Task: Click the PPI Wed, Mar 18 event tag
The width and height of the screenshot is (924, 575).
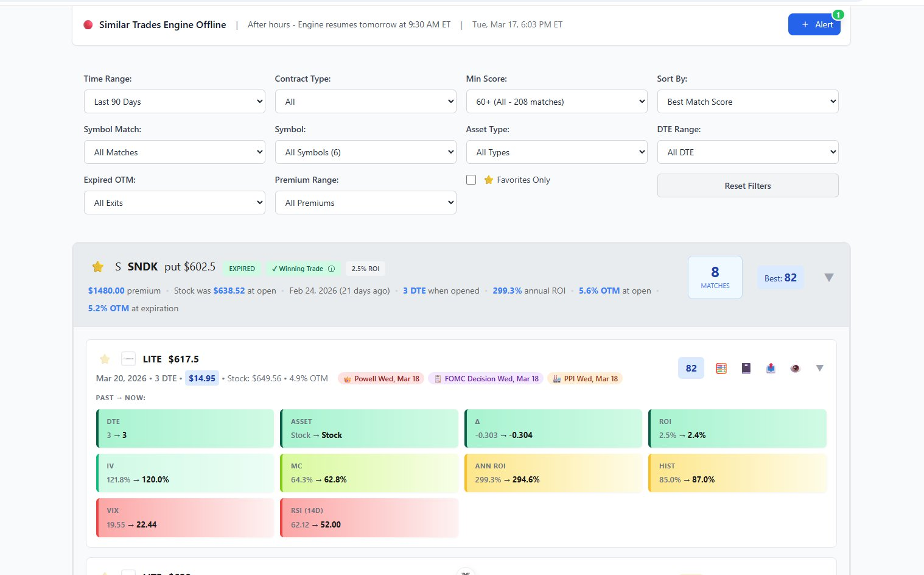Action: [585, 379]
